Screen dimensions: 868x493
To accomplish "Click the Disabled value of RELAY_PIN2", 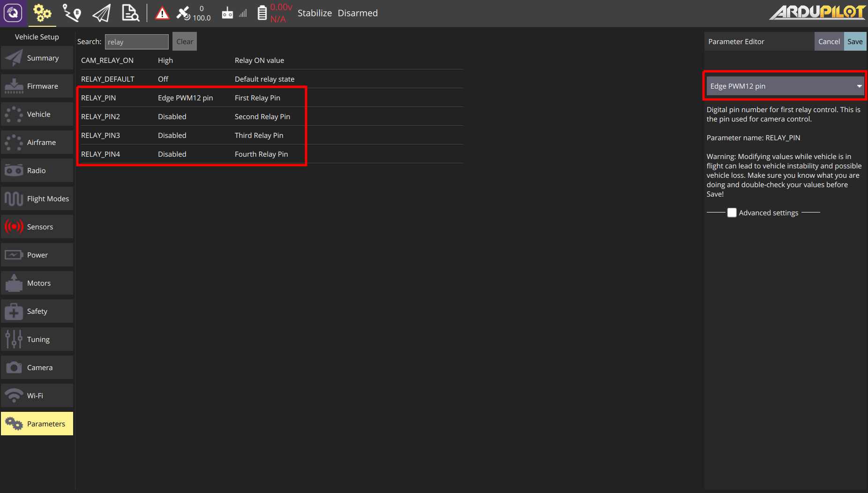I will click(x=172, y=117).
